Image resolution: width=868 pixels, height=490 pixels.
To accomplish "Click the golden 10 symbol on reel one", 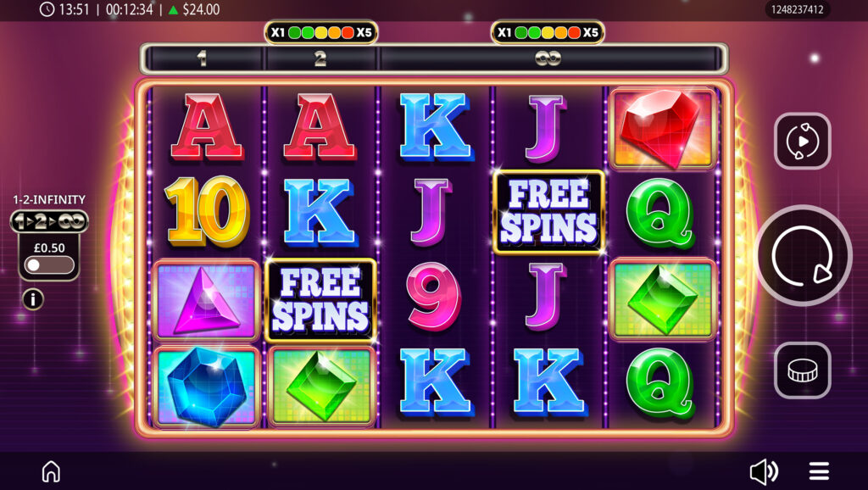I will 206,211.
